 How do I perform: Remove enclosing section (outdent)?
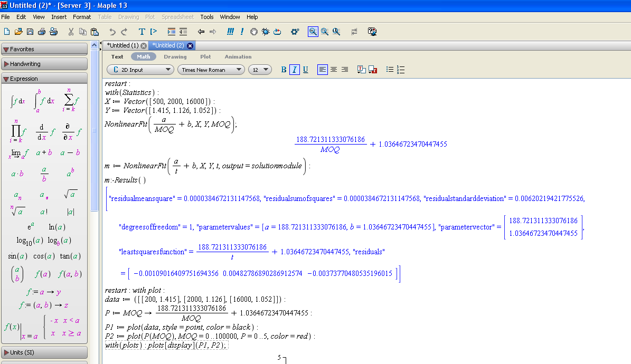(x=183, y=32)
